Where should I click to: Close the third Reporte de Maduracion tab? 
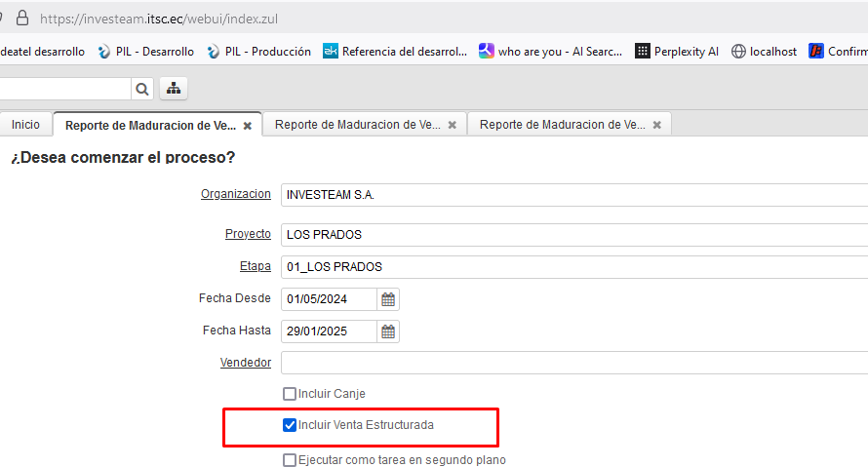[x=657, y=126]
